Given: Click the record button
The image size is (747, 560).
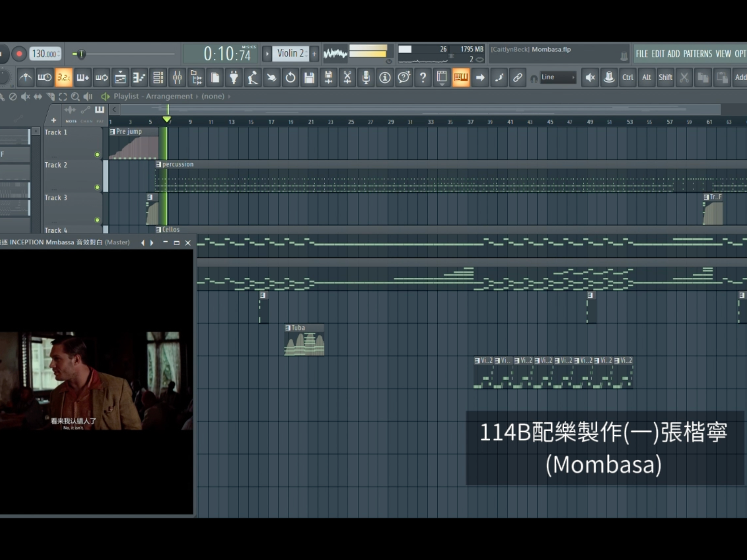Looking at the screenshot, I should [19, 54].
